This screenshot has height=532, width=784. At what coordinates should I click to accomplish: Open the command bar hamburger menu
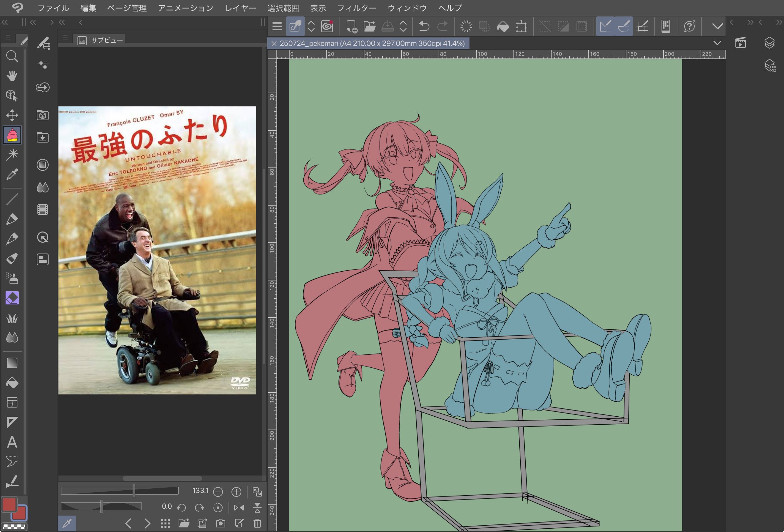click(277, 26)
